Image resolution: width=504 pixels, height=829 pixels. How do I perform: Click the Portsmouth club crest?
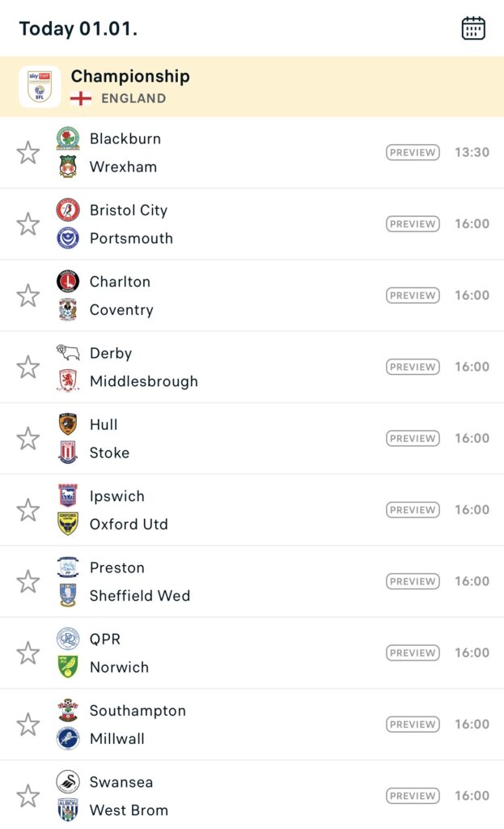(x=68, y=238)
